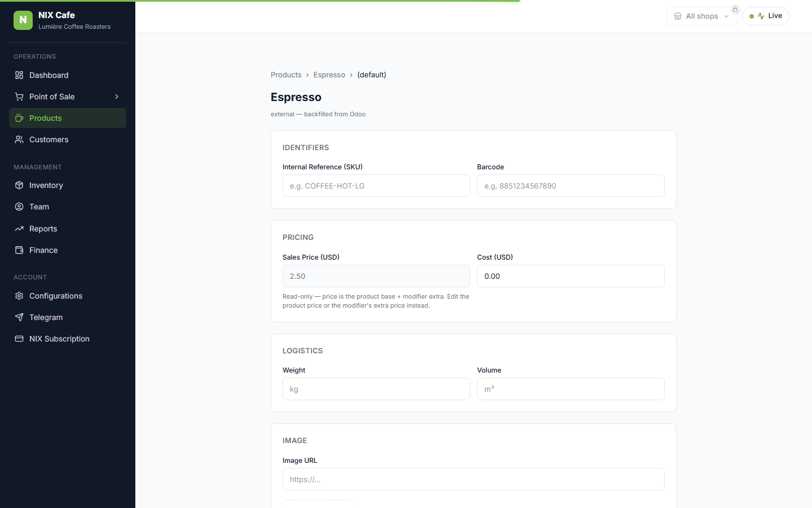This screenshot has height=508, width=812.
Task: Click the Products breadcrumb link
Action: click(x=286, y=75)
